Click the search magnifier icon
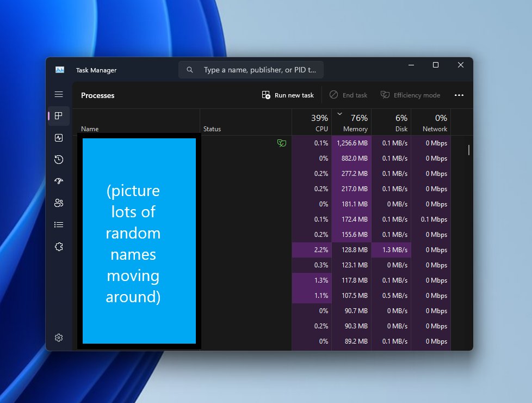The image size is (532, 403). click(x=190, y=70)
